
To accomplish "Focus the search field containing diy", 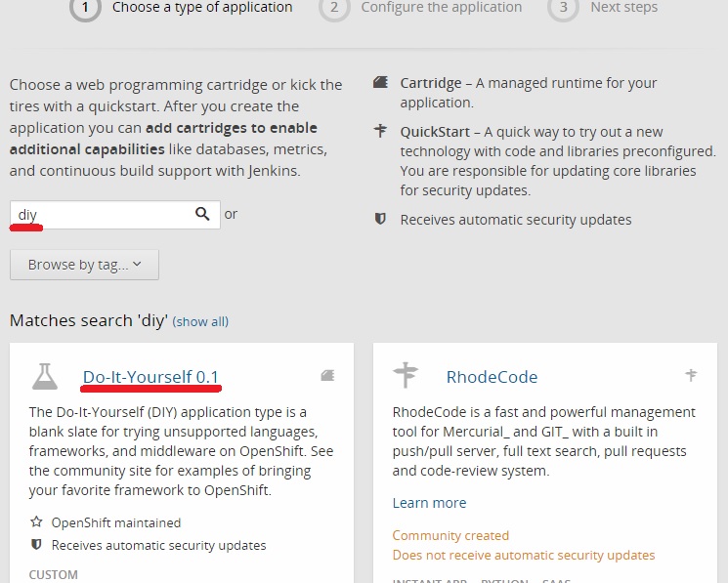I will pyautogui.click(x=103, y=214).
